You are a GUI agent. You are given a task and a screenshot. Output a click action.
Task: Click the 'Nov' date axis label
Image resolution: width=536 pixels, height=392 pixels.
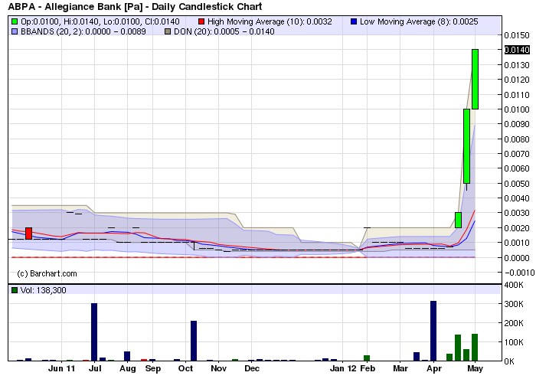tap(218, 369)
